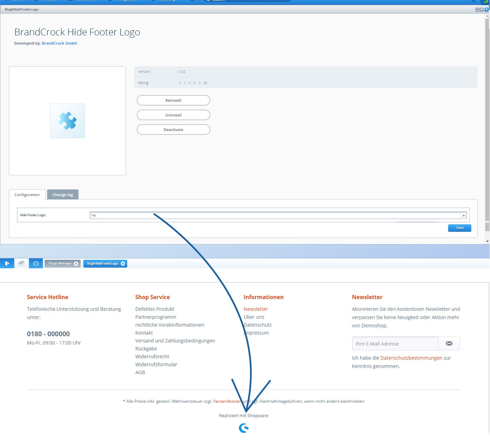Open the Versandkosten link in footer

(x=227, y=401)
